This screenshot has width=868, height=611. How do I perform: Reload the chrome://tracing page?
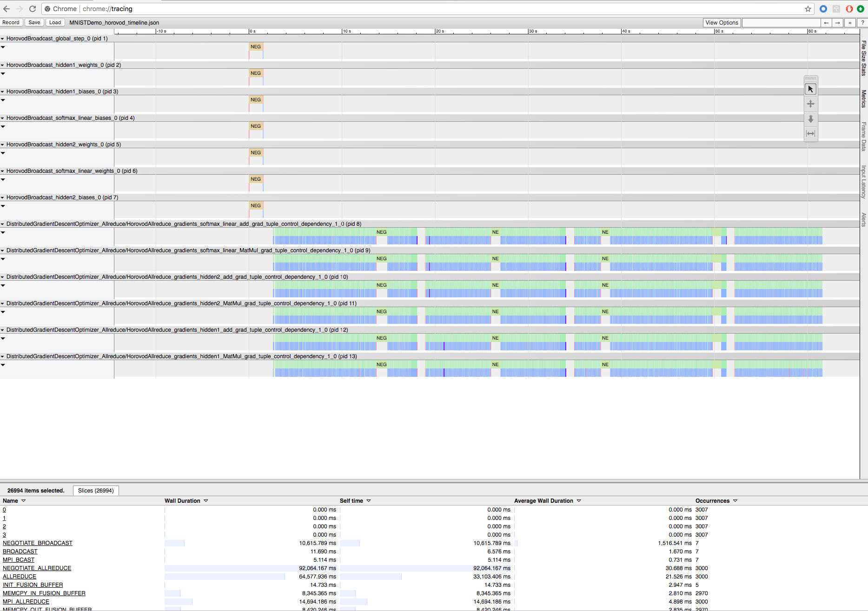pos(33,9)
